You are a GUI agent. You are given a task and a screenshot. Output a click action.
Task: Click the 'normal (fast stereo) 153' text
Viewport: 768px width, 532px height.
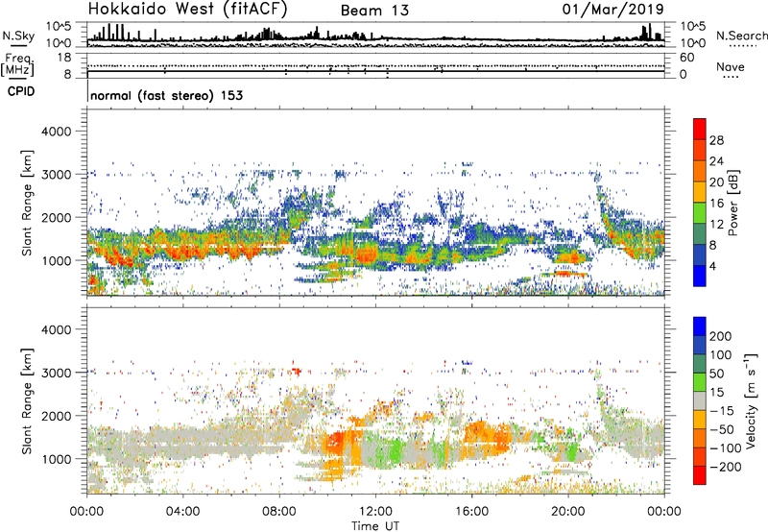point(166,95)
